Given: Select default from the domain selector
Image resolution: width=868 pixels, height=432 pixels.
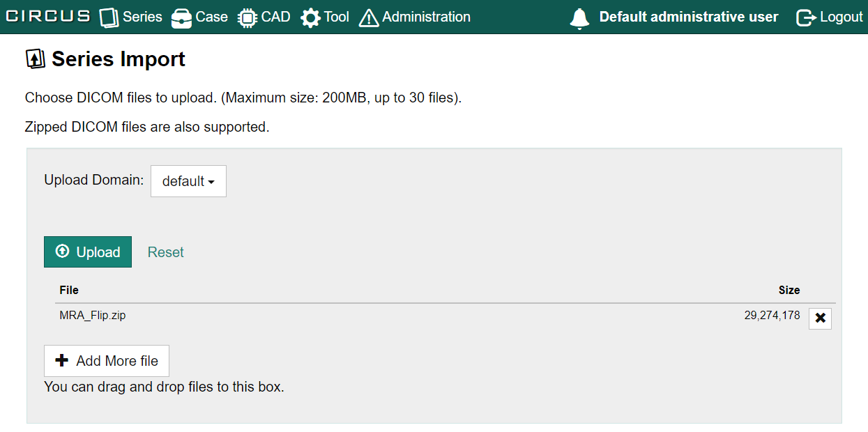Looking at the screenshot, I should pos(188,180).
